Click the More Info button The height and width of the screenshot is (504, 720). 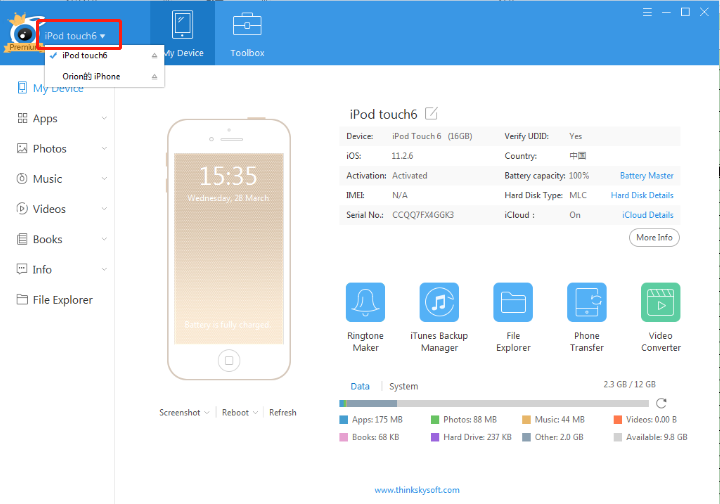[x=654, y=237]
